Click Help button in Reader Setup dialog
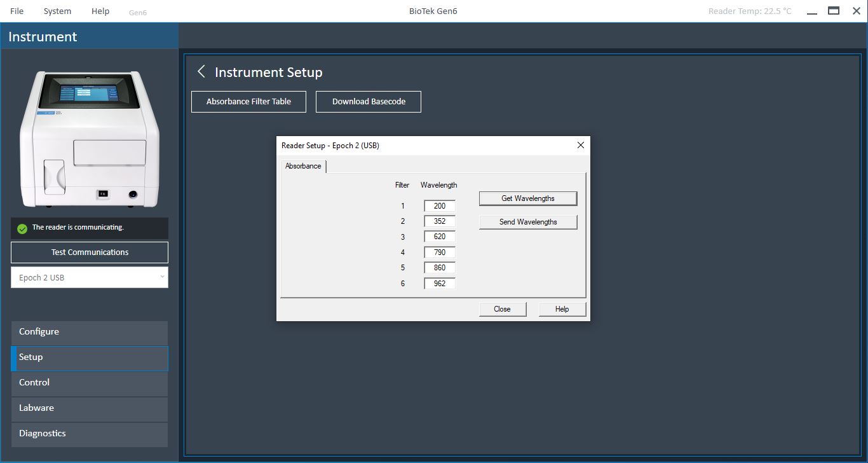 point(562,309)
